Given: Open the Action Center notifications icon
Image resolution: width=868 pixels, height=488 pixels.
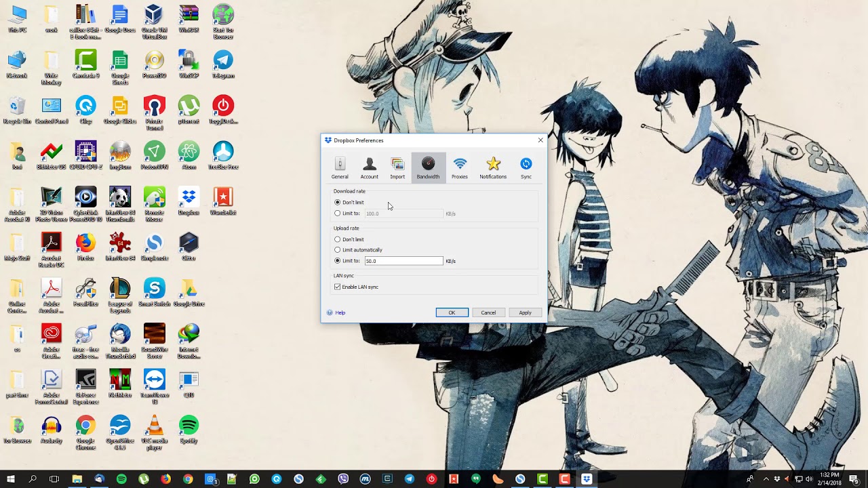Looking at the screenshot, I should pyautogui.click(x=854, y=479).
